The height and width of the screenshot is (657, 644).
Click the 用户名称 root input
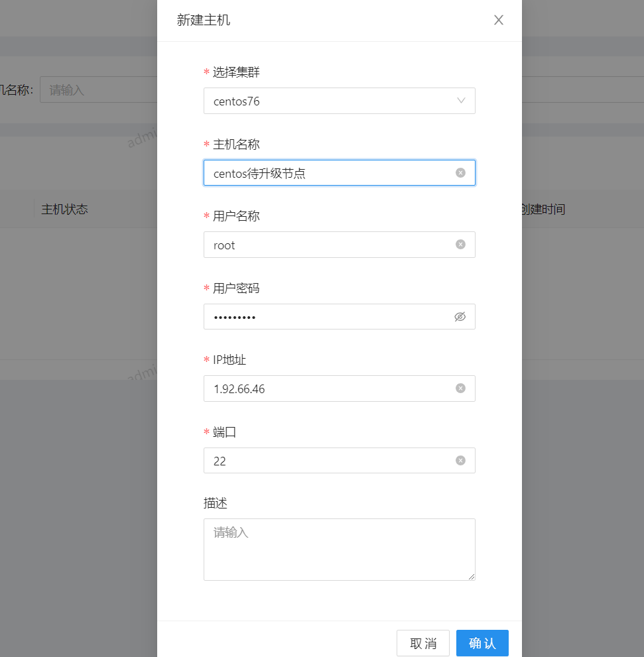coord(332,245)
